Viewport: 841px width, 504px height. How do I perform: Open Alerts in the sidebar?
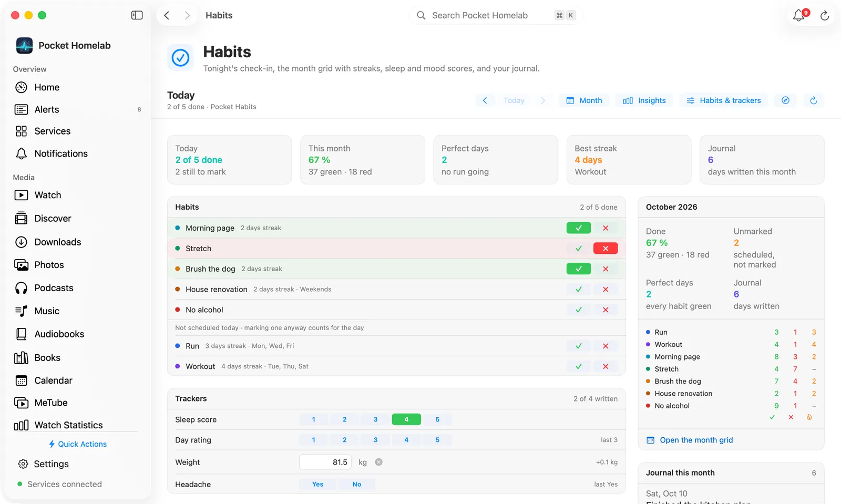77,109
